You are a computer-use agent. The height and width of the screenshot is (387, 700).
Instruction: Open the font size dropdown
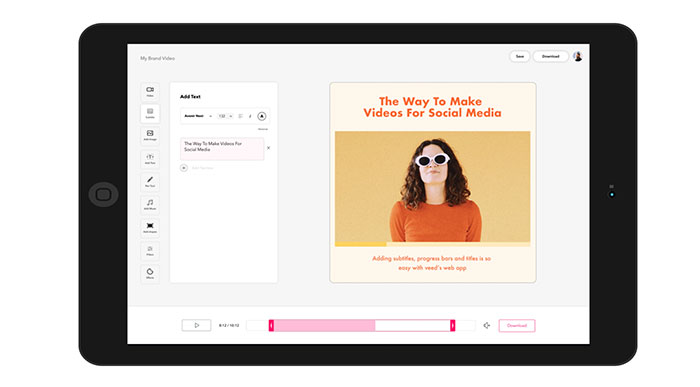click(225, 116)
